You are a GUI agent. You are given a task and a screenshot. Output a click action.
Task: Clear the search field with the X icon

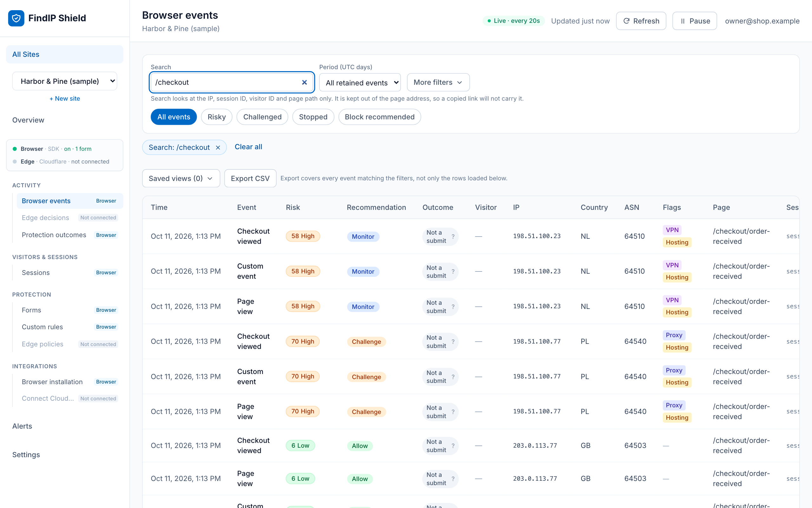[x=304, y=82]
